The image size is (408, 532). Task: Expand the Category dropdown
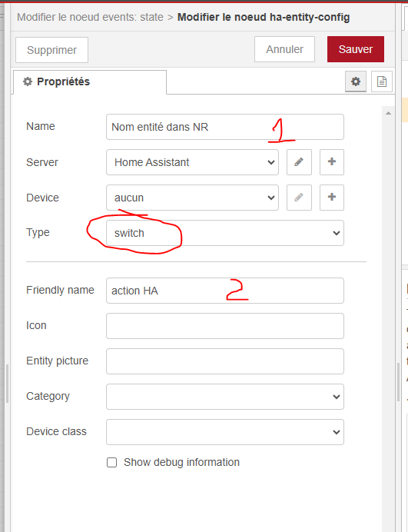225,397
